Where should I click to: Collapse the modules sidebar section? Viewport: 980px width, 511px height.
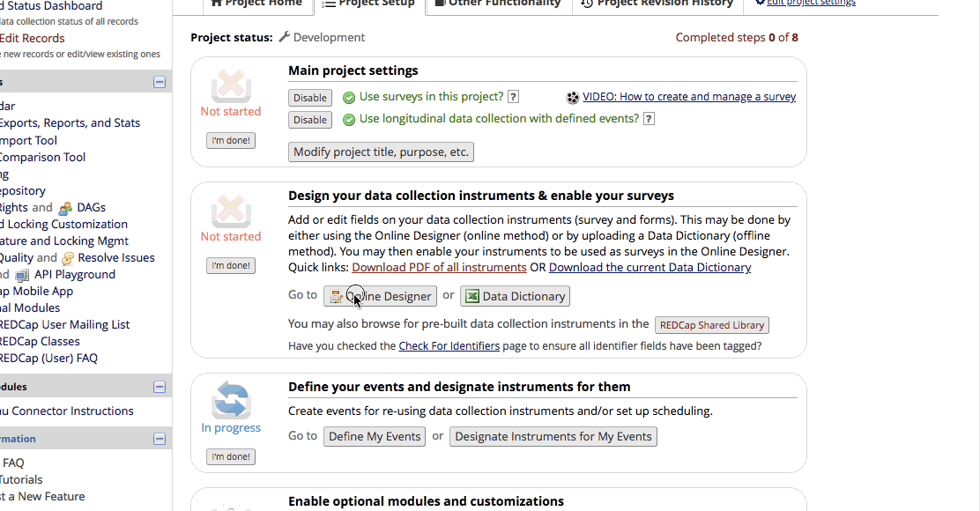tap(160, 387)
